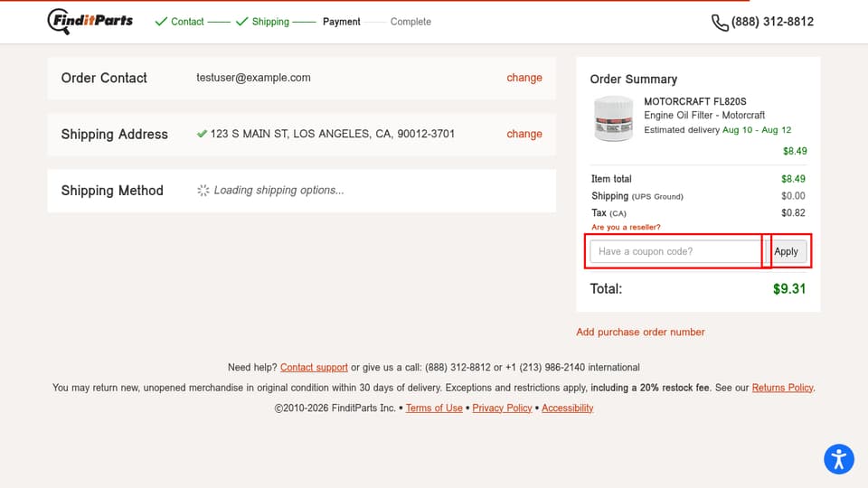Go back to the Shipping step
Screen dimensions: 868x488
pos(270,22)
